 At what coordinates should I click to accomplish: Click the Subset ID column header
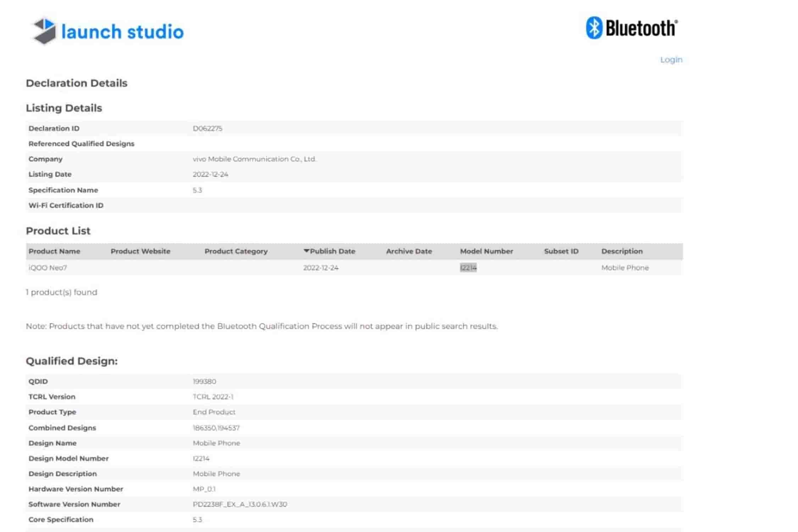click(561, 251)
